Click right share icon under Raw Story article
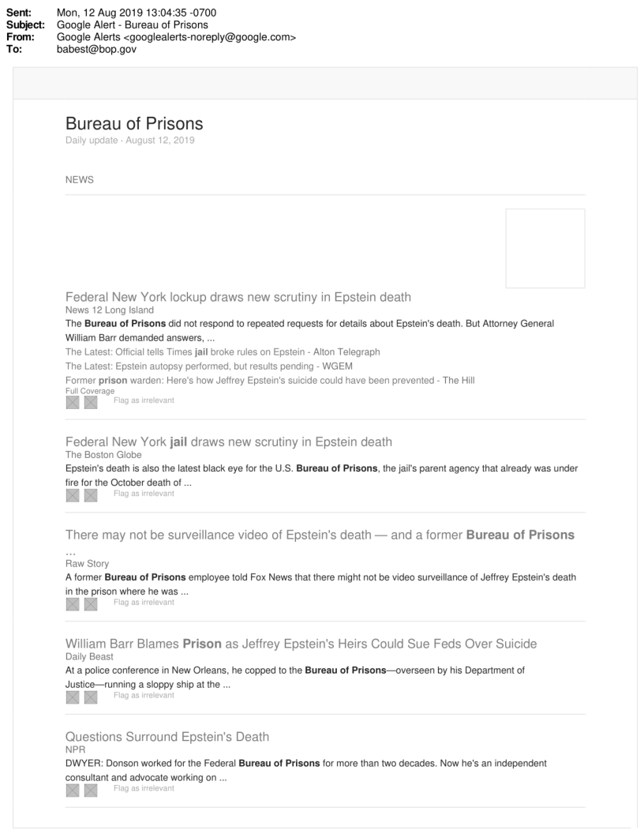Viewport: 644px width, 834px height. pyautogui.click(x=91, y=605)
